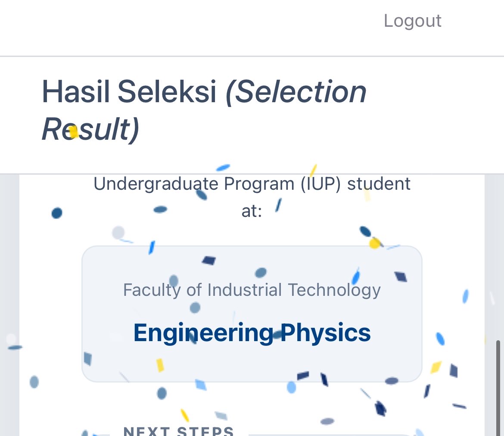This screenshot has height=436, width=504.
Task: Click the rounded program result card background
Action: point(252,314)
